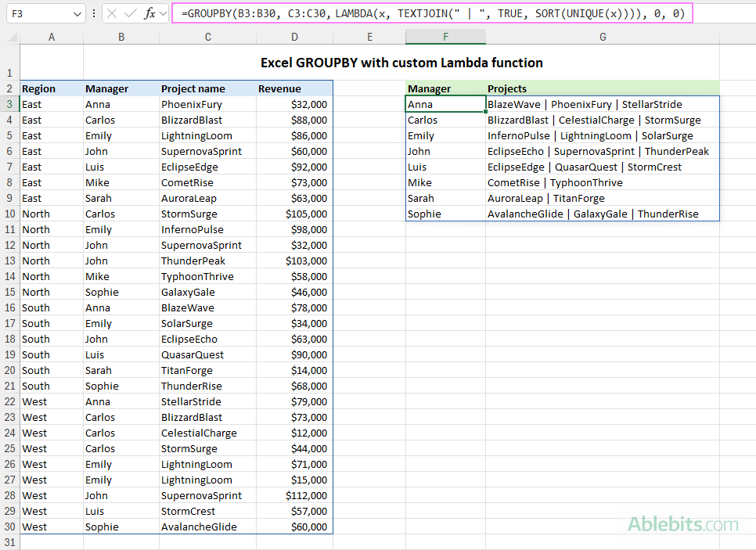Select column G header
756x550 pixels.
coord(603,37)
